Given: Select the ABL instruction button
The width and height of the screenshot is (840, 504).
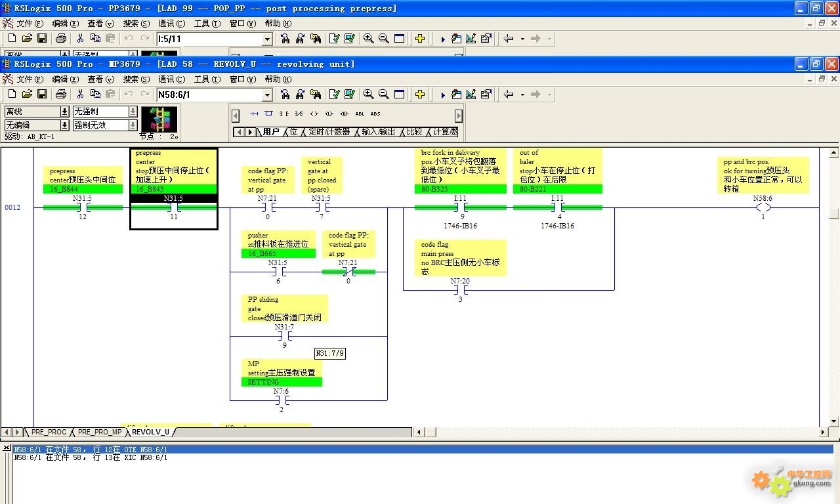Looking at the screenshot, I should pyautogui.click(x=360, y=114).
